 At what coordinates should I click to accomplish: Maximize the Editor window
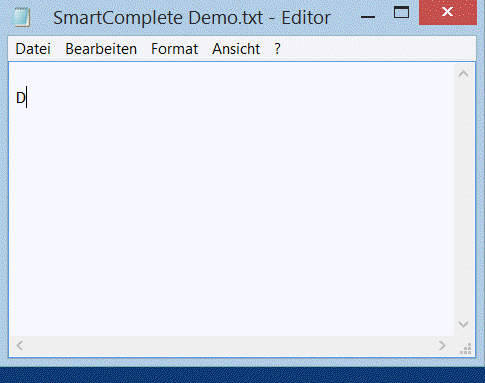(x=401, y=13)
